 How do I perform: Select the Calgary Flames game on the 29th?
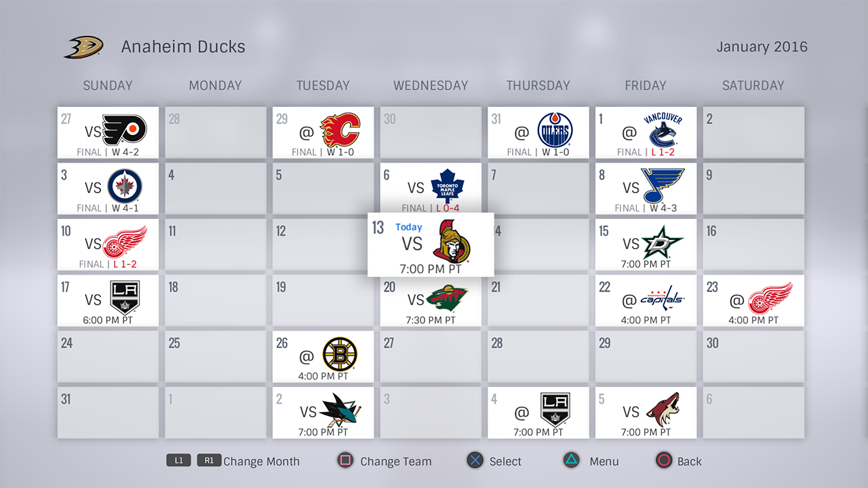[x=323, y=132]
